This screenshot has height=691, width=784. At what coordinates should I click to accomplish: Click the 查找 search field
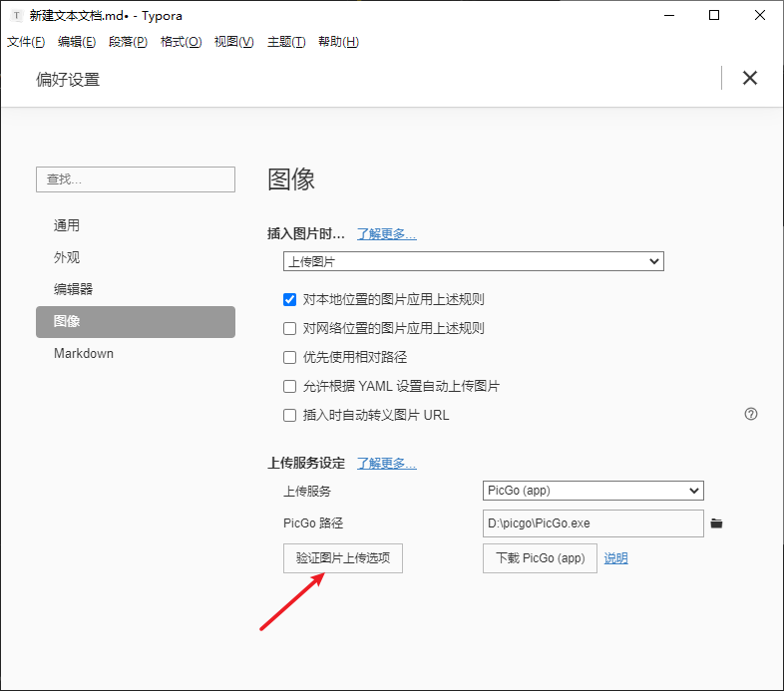coord(136,179)
